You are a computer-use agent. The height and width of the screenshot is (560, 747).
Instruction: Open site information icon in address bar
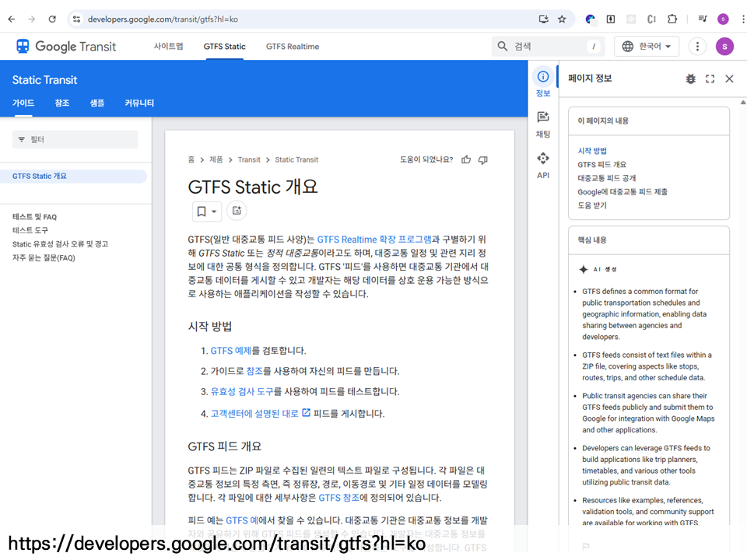76,19
